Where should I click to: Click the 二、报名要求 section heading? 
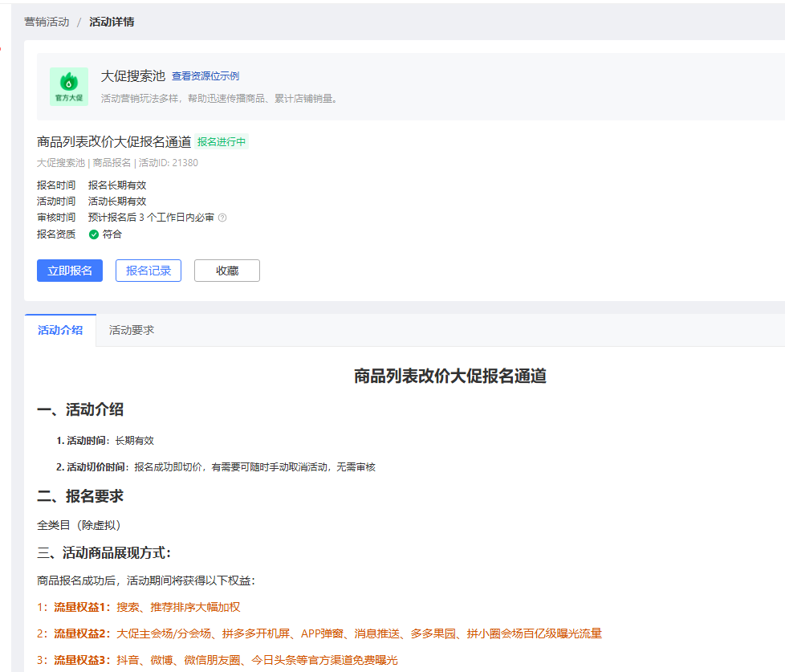point(80,496)
